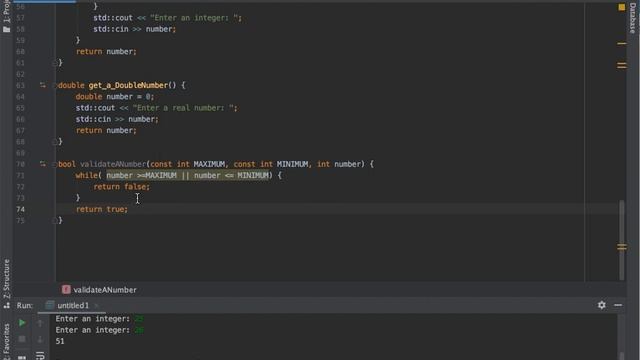Image resolution: width=640 pixels, height=360 pixels.
Task: Click gutter navigation icon on line 70
Action: [43, 164]
